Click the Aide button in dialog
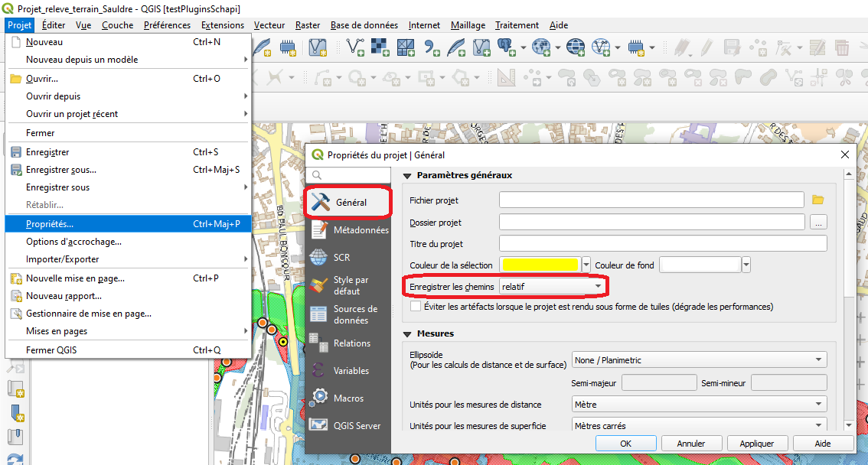The width and height of the screenshot is (868, 465). (823, 444)
